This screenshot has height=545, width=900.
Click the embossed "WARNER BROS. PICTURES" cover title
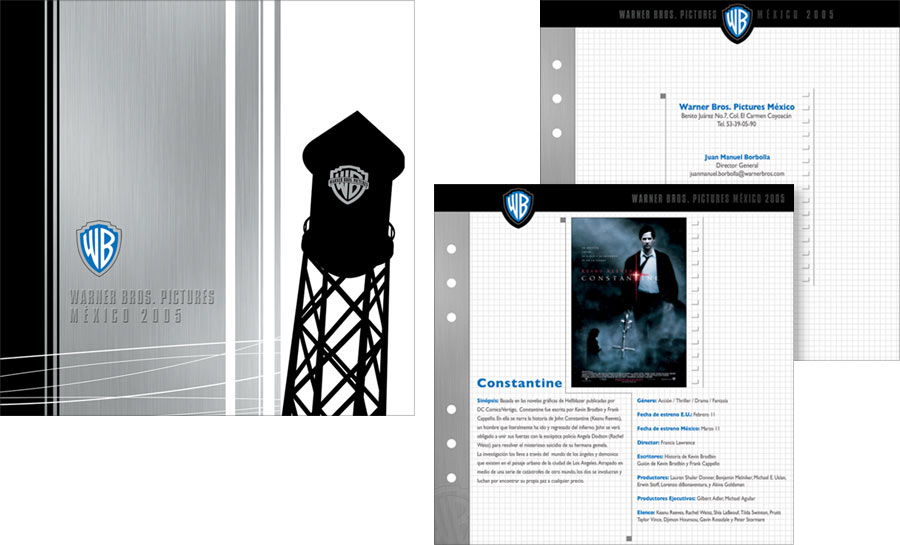(x=142, y=297)
